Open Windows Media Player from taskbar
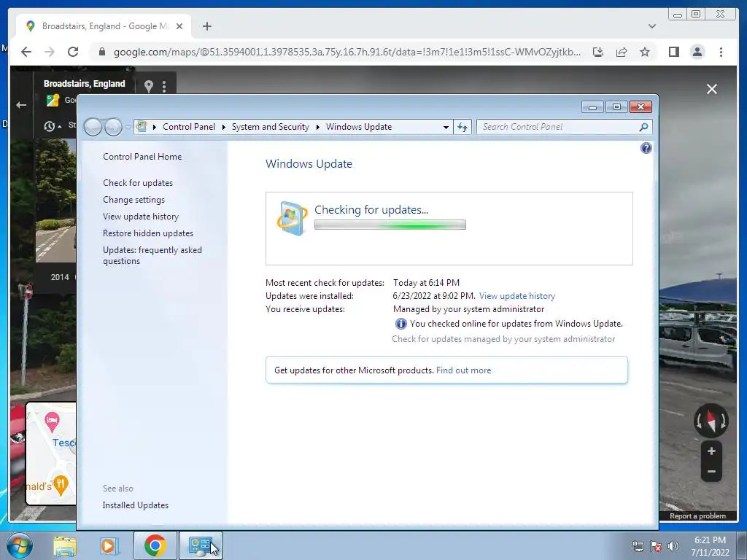Image resolution: width=747 pixels, height=560 pixels. tap(109, 546)
